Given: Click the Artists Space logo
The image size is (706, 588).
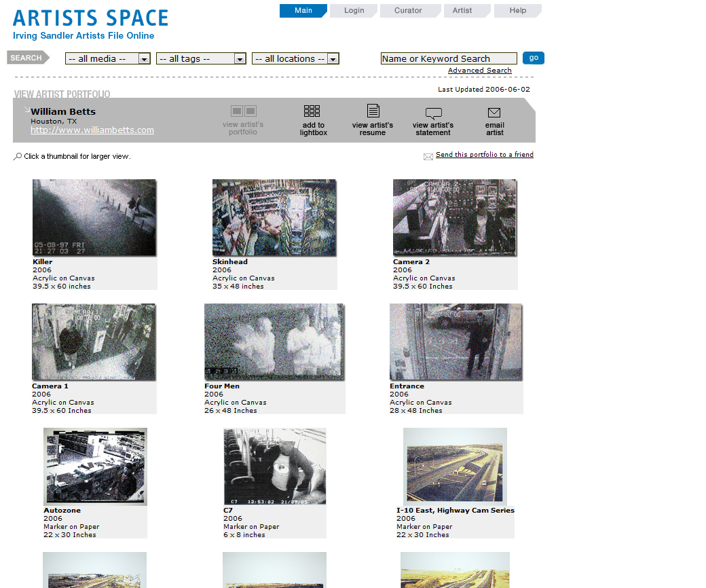Looking at the screenshot, I should point(90,19).
